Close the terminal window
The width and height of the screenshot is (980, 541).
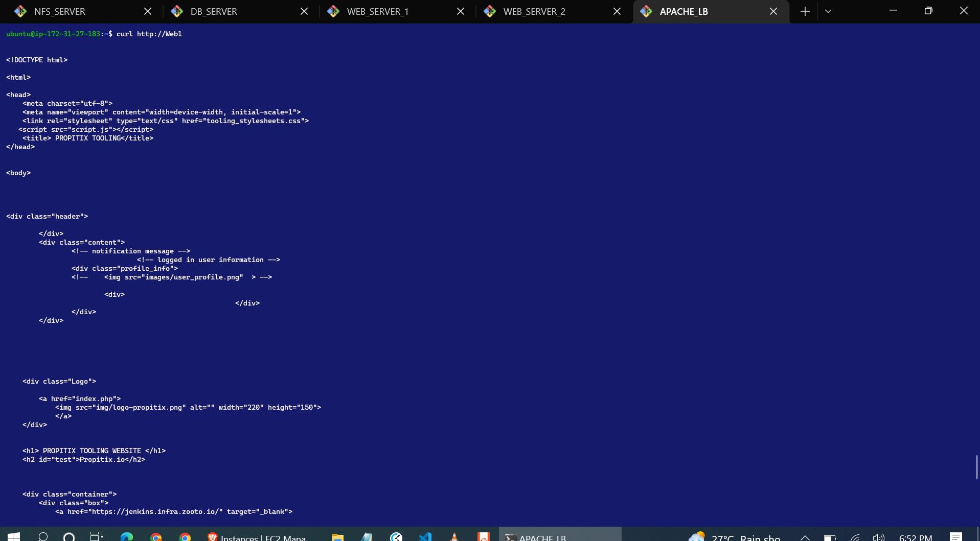coord(964,11)
